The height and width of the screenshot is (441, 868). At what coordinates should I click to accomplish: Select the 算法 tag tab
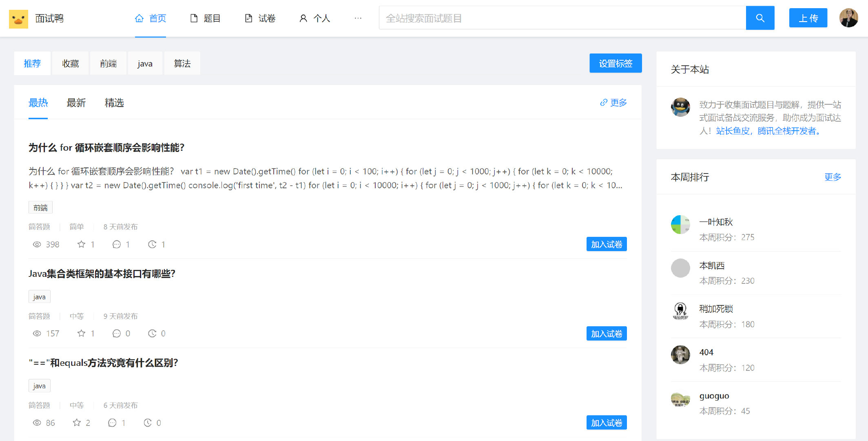click(181, 63)
